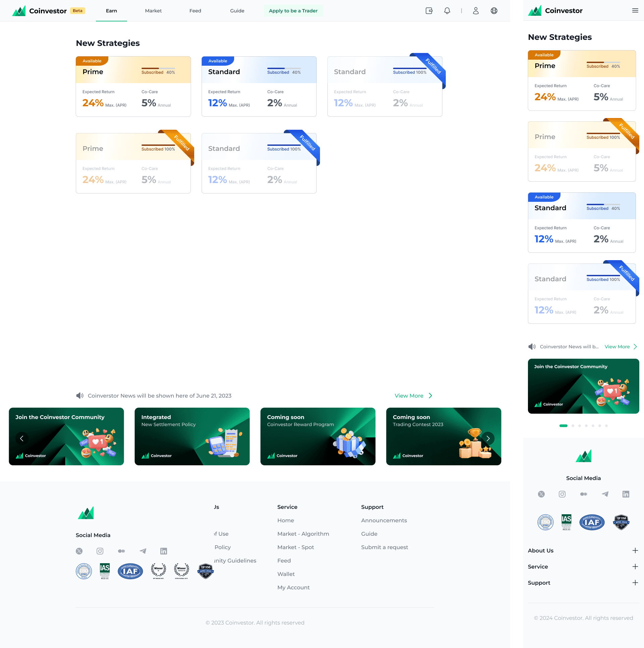Click chevron next to mobile View More
This screenshot has width=644, height=648.
coord(635,347)
